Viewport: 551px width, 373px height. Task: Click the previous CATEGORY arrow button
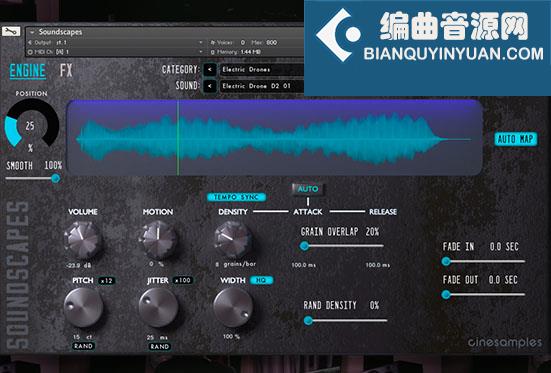click(210, 69)
